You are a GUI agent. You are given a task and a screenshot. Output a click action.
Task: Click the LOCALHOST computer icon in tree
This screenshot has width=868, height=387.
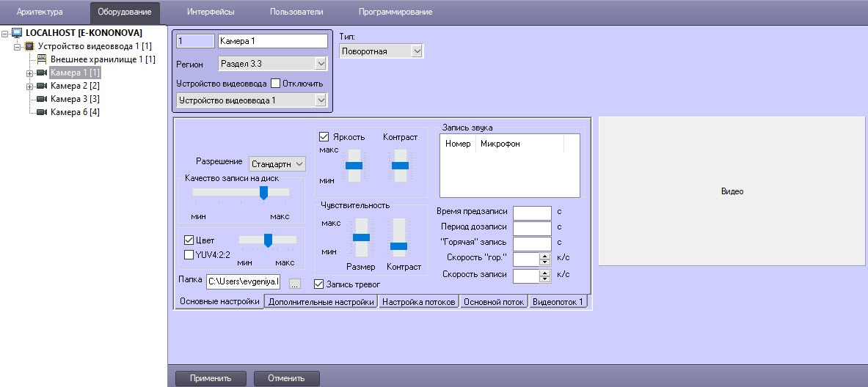tap(17, 33)
